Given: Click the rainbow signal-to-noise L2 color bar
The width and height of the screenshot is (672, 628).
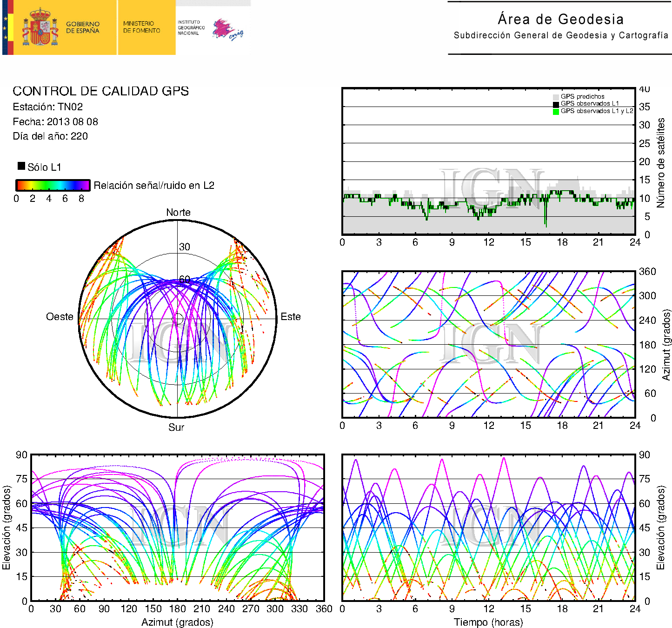Looking at the screenshot, I should [53, 185].
